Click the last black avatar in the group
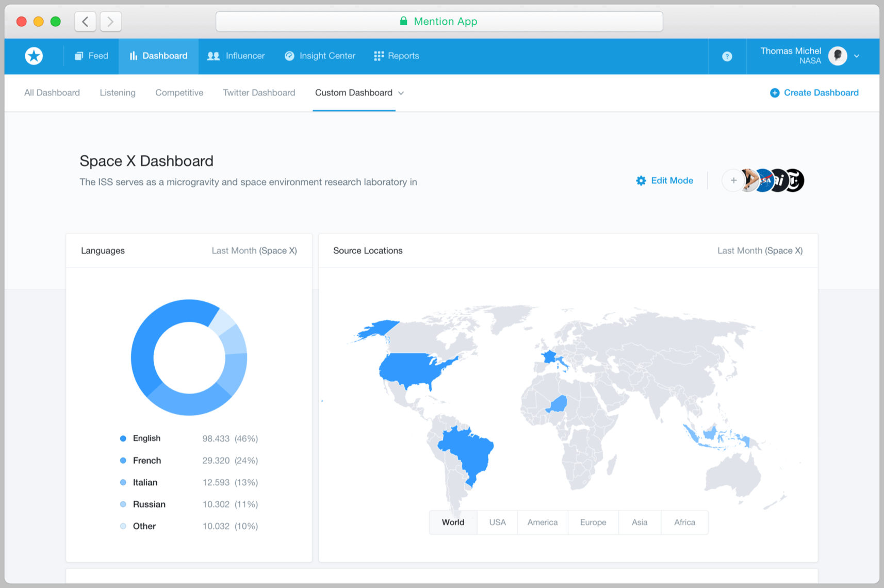The width and height of the screenshot is (884, 588). click(x=794, y=181)
